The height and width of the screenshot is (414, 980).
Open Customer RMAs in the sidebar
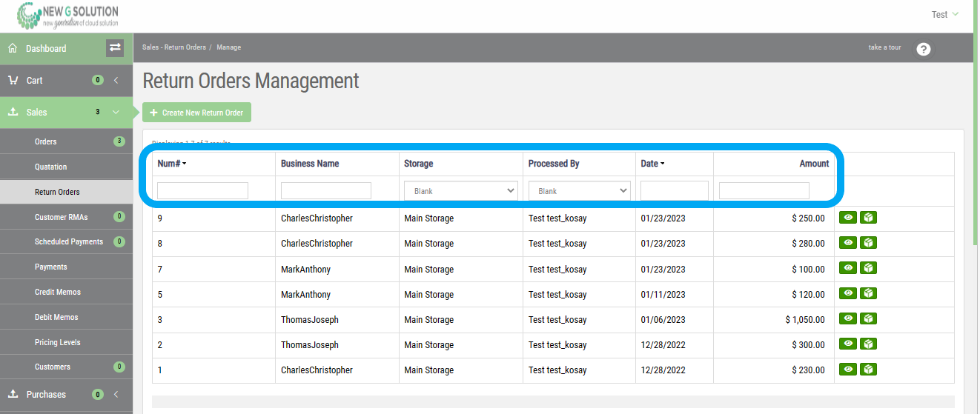tap(61, 217)
